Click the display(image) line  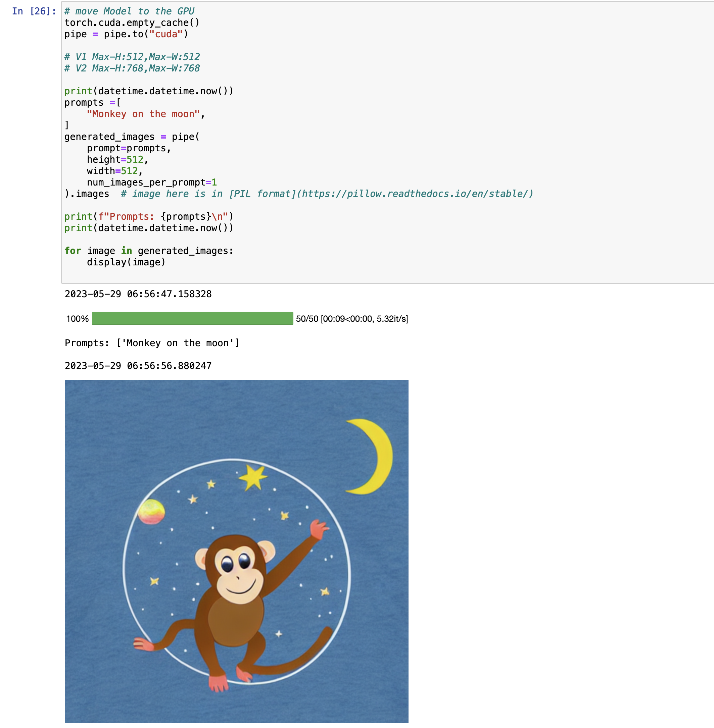tap(126, 262)
